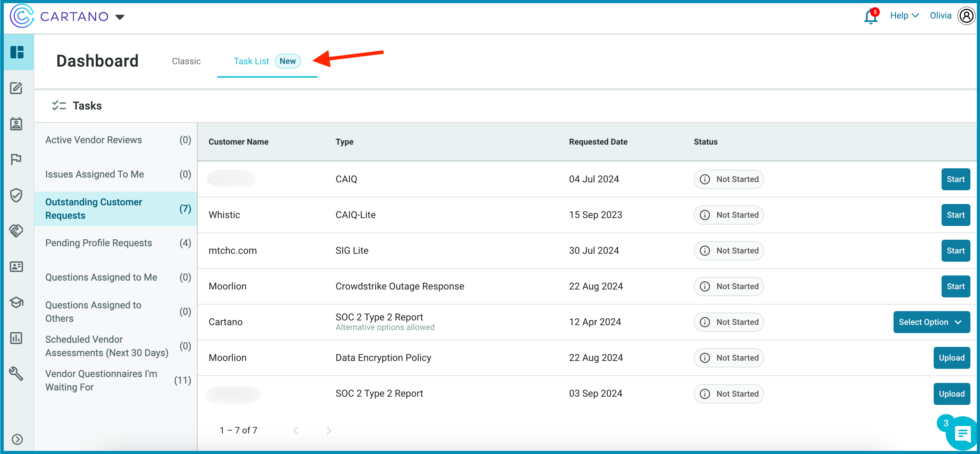The width and height of the screenshot is (980, 454).
Task: Open the dashboard grid icon in sidebar
Action: (17, 52)
